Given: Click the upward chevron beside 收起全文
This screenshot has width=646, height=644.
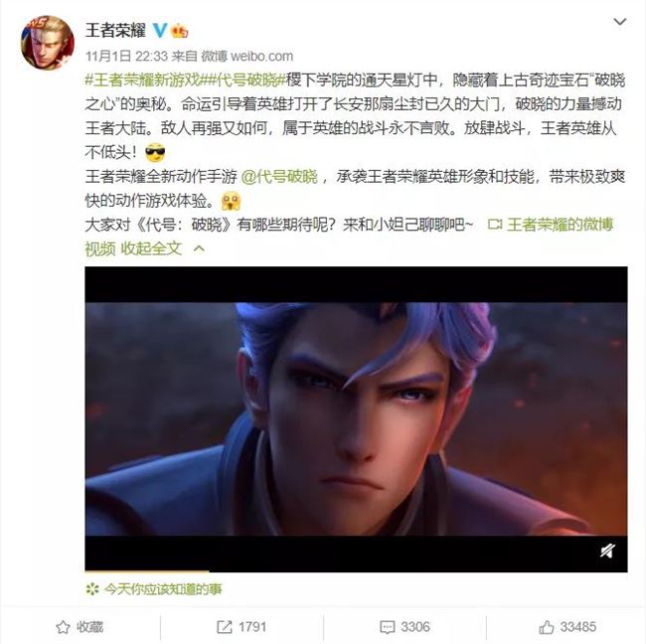Looking at the screenshot, I should click(199, 248).
